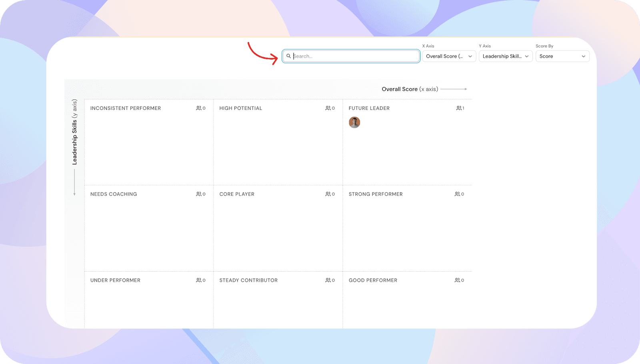640x364 pixels.
Task: Select the Core Player box title
Action: point(237,194)
